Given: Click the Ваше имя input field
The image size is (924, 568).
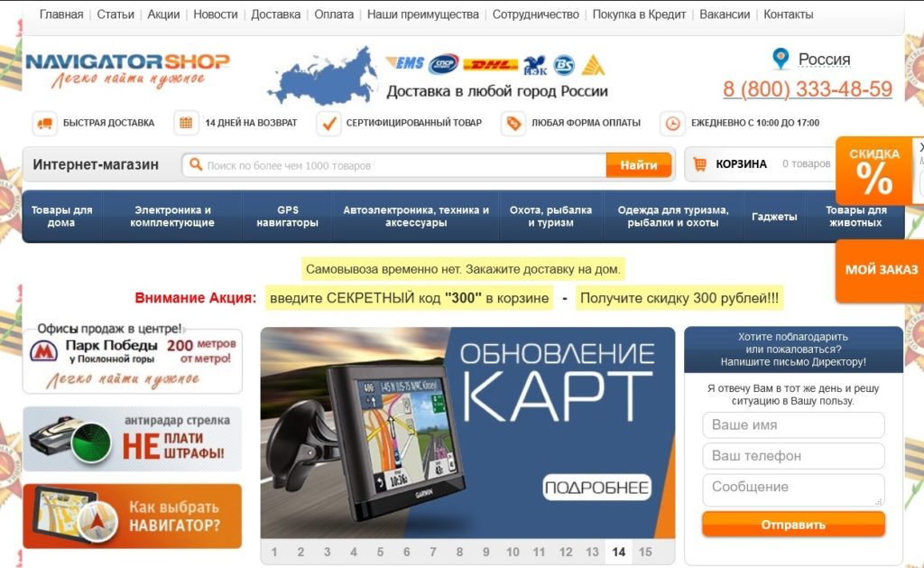Looking at the screenshot, I should (793, 424).
